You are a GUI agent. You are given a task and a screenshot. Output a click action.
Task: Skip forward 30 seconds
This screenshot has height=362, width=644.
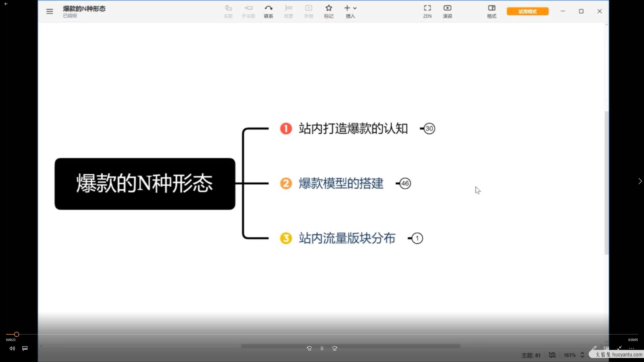point(335,348)
